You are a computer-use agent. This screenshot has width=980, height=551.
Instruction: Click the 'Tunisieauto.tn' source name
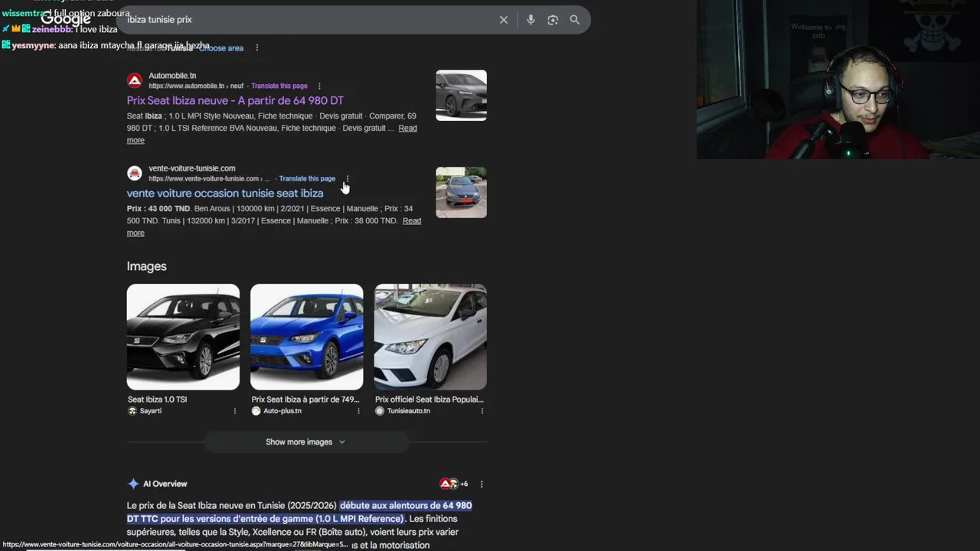click(x=409, y=411)
